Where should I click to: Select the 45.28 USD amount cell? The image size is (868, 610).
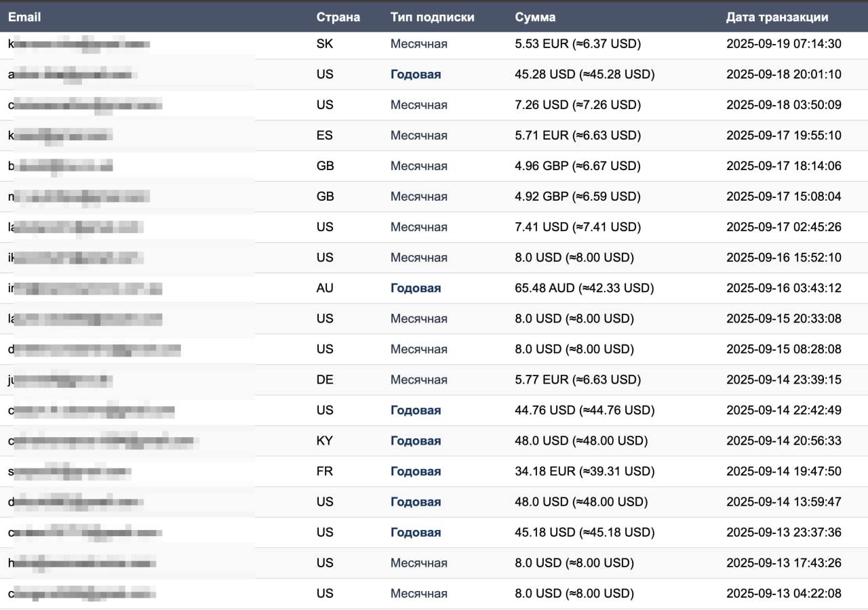click(585, 75)
